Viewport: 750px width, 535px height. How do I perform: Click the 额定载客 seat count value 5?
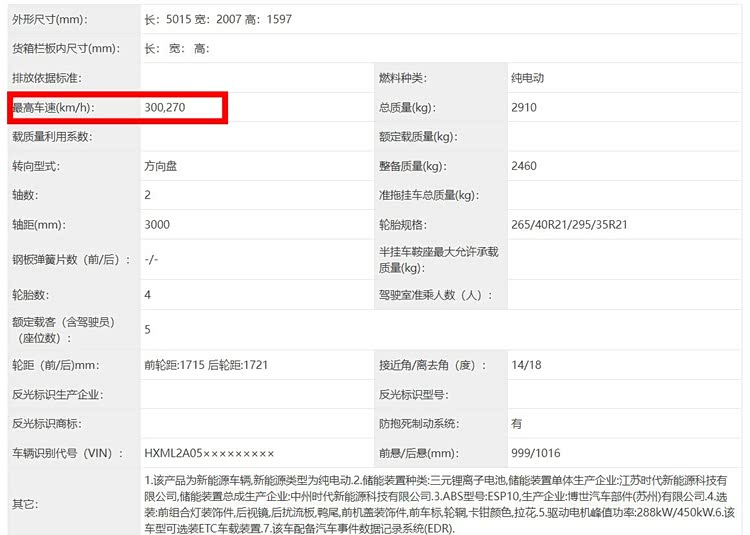pos(148,329)
